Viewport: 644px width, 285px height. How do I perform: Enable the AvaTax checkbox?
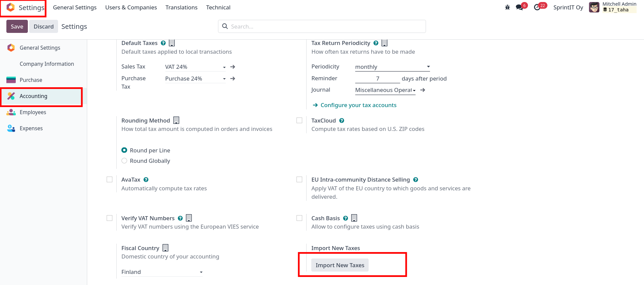click(110, 180)
